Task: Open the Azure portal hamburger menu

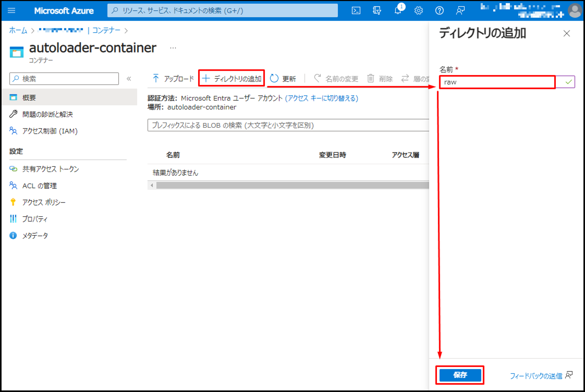Action: point(12,11)
